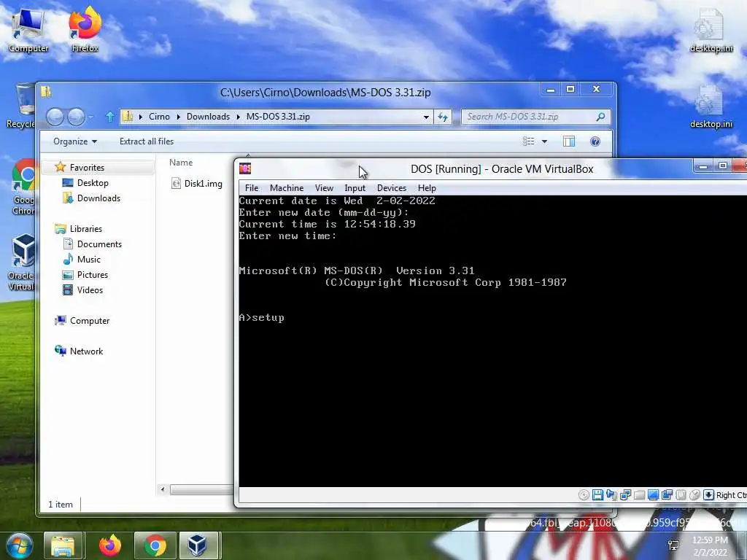Click the VirtualBox DOS window title icon
This screenshot has width=747, height=560.
(x=245, y=168)
